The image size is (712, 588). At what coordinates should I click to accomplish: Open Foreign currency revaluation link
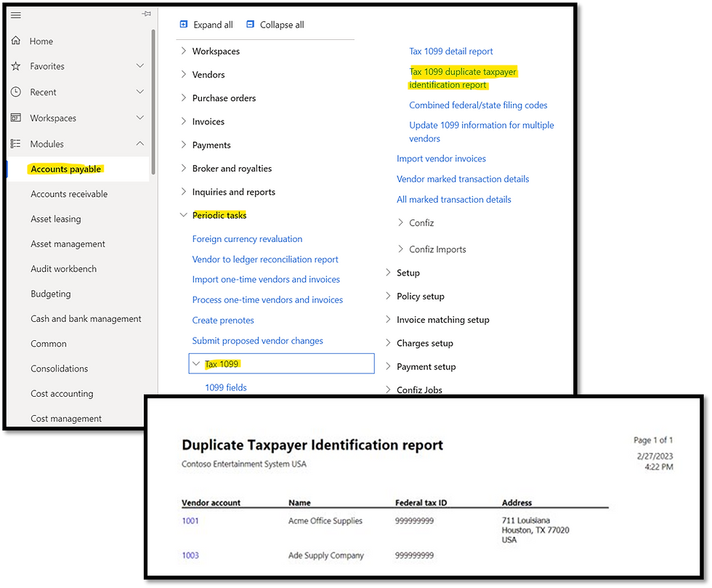click(x=247, y=239)
